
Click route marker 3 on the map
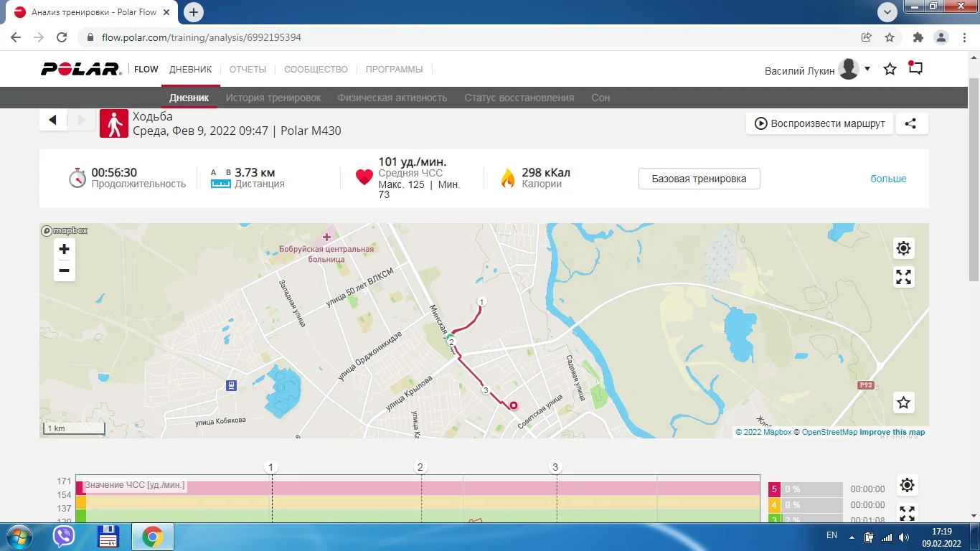[486, 390]
